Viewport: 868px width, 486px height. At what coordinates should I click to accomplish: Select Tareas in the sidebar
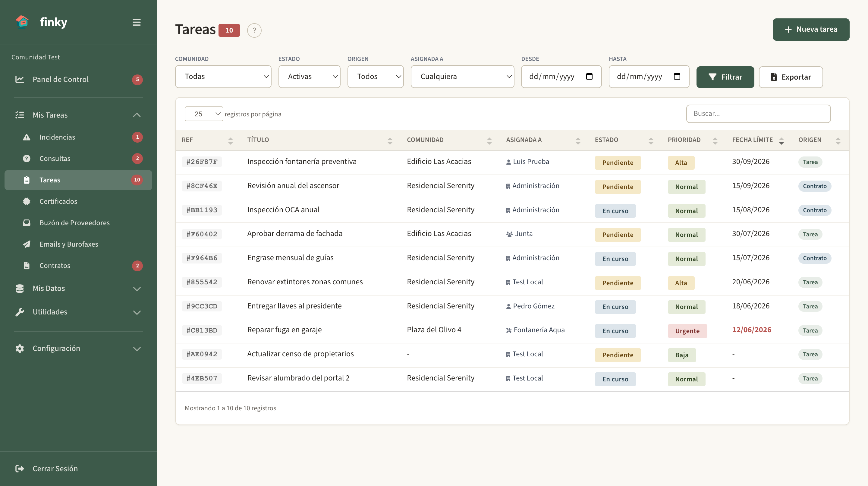click(78, 180)
